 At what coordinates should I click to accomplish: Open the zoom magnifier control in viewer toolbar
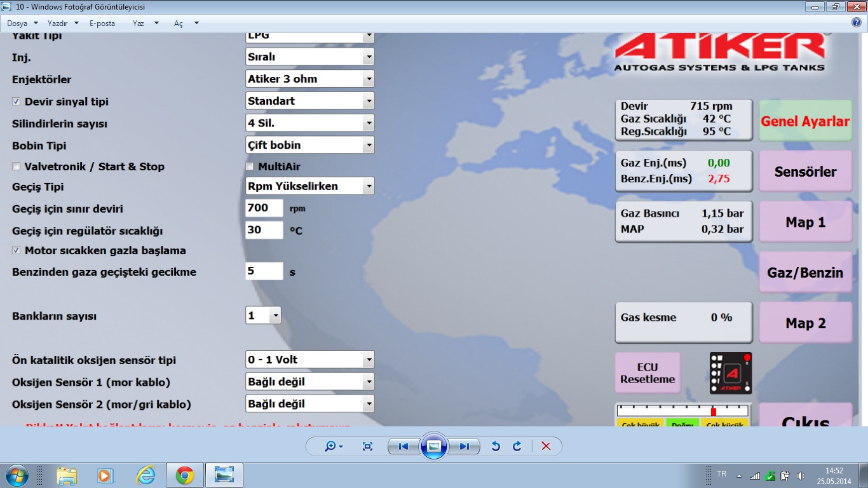coord(334,446)
